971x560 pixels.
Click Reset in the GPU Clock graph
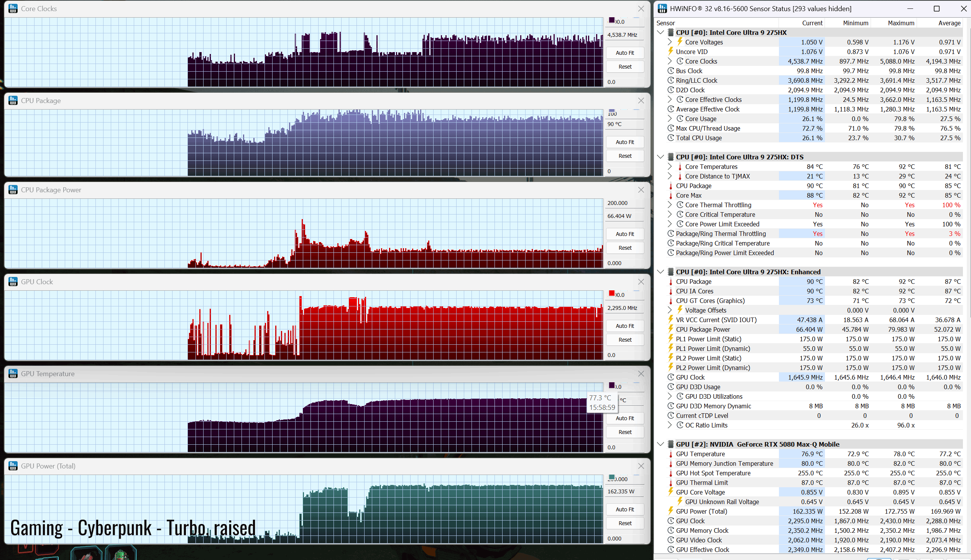[x=625, y=340]
